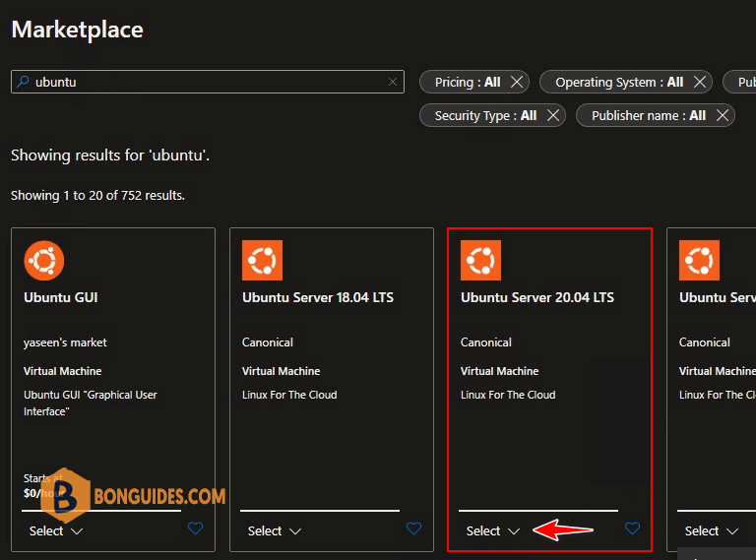Open the Ubuntu GUI title
This screenshot has height=560, width=756.
click(61, 297)
